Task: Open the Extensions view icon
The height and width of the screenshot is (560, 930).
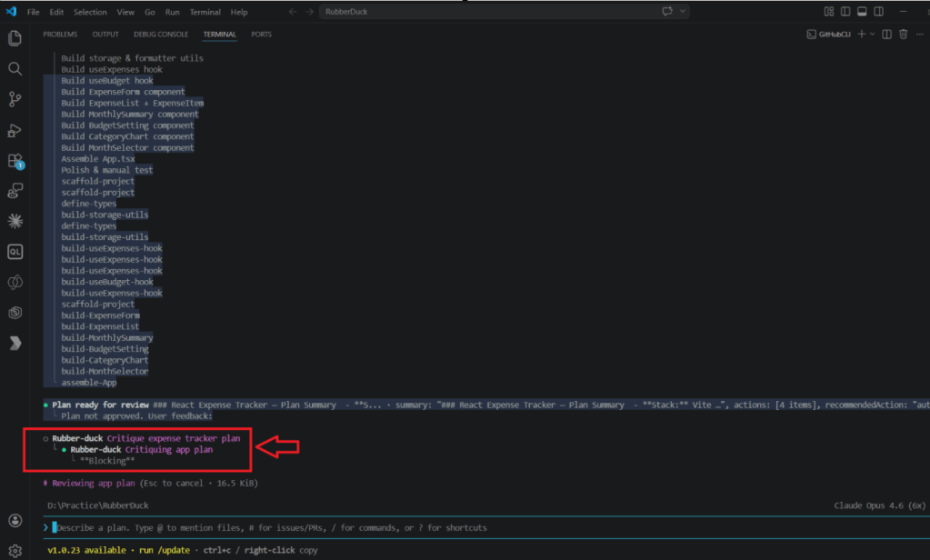Action: 15,161
